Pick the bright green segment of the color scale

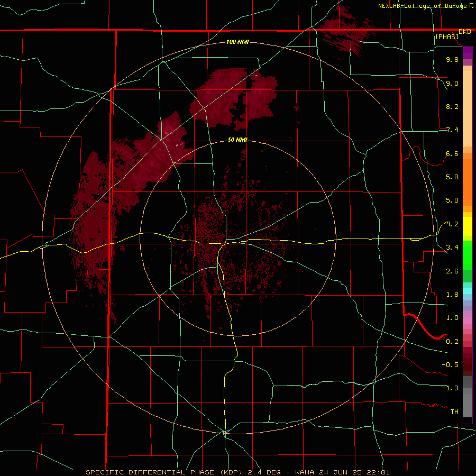[x=467, y=255]
